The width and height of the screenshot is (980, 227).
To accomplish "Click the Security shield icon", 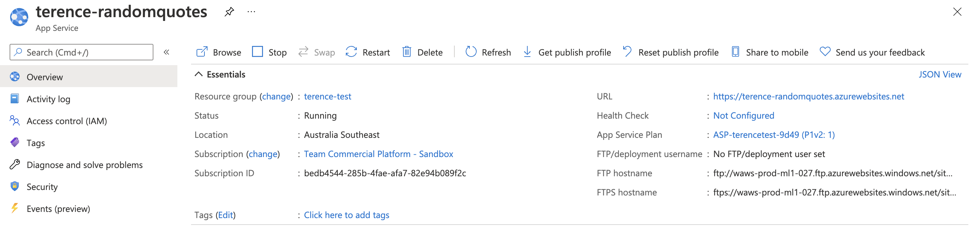I will point(14,187).
